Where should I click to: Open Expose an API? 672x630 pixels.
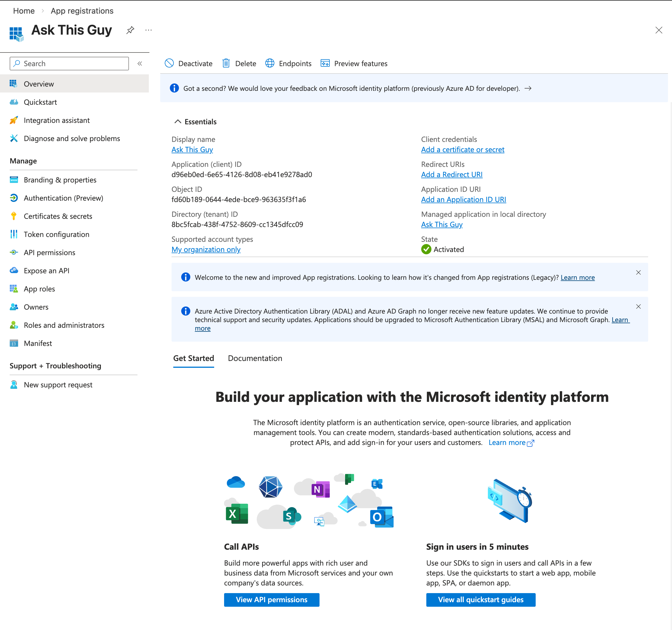point(46,270)
